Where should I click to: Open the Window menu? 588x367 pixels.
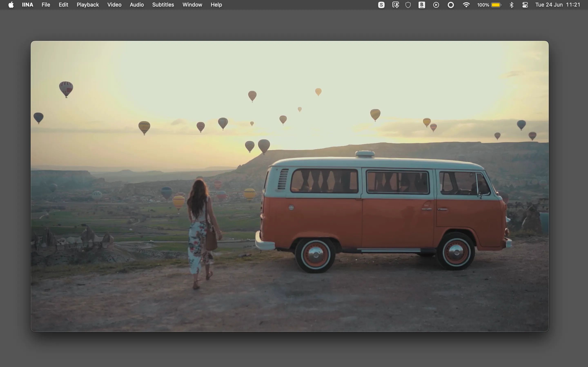coord(192,5)
